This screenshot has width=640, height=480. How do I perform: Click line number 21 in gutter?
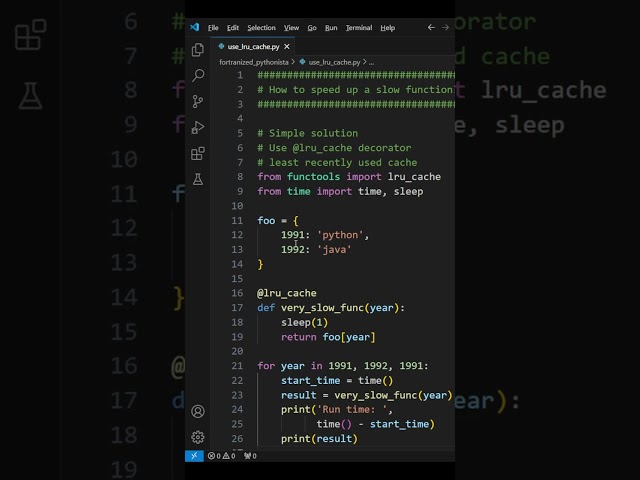tap(237, 366)
